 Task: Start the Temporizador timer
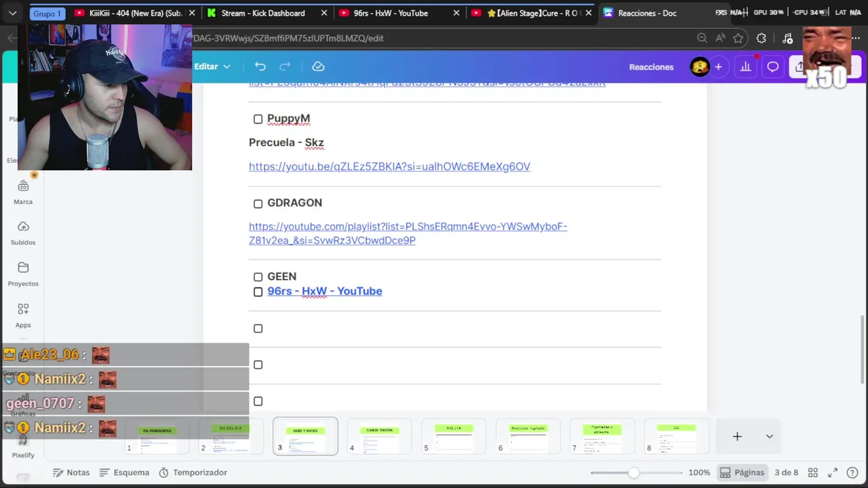[193, 472]
